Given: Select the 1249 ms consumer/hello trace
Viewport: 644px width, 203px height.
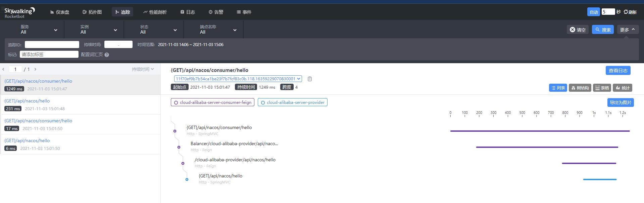Looking at the screenshot, I should pyautogui.click(x=81, y=85).
